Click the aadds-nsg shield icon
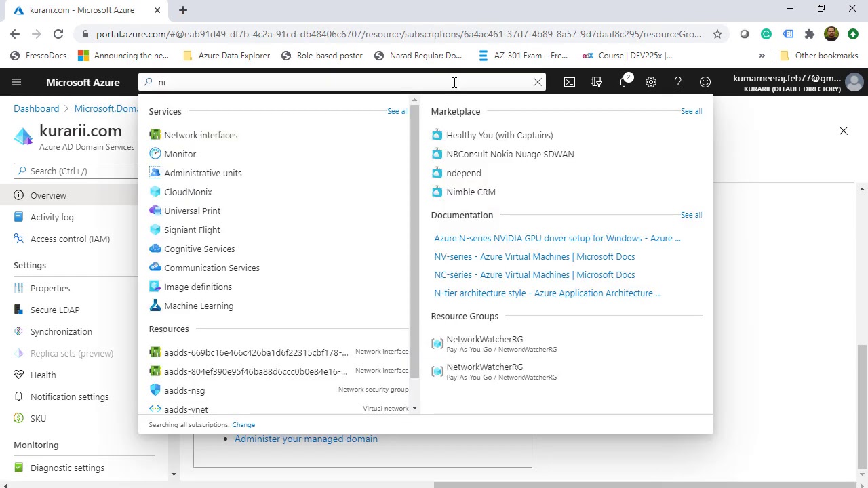Viewport: 868px width, 488px height. point(155,390)
